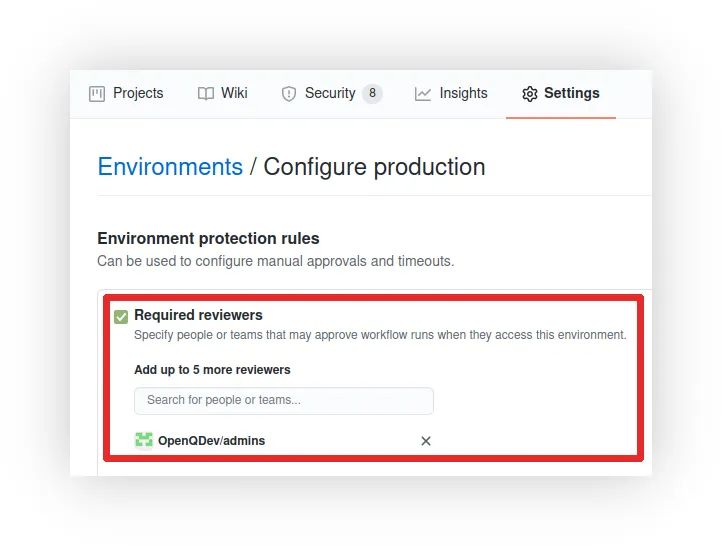Click the Security count badge showing 8
The height and width of the screenshot is (546, 722).
(x=372, y=93)
